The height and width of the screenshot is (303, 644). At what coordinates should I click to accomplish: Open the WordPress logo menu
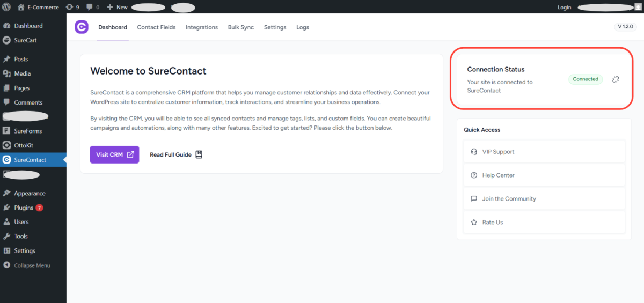coord(7,7)
